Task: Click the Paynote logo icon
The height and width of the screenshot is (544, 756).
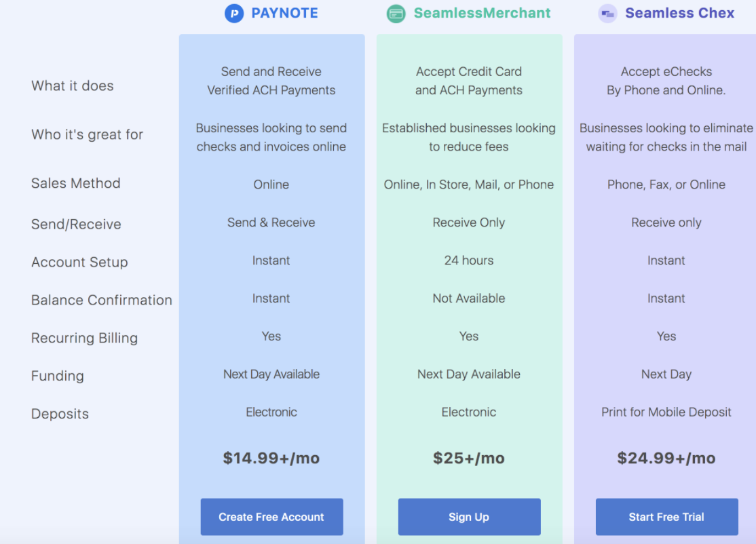Action: tap(234, 14)
